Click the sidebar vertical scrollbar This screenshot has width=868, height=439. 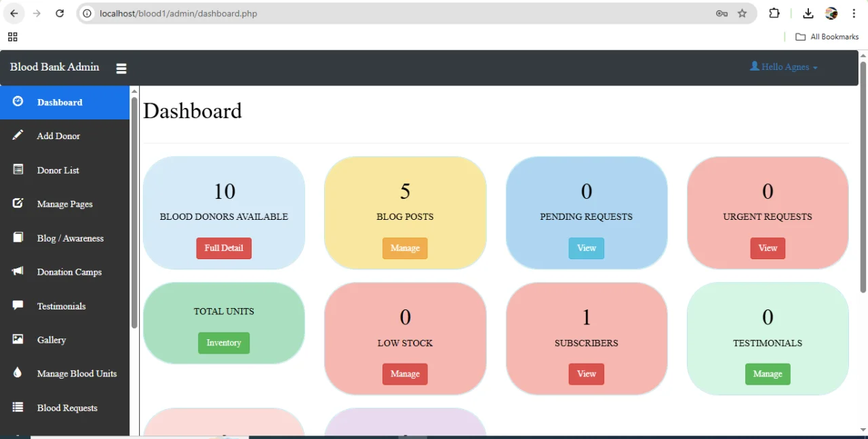coord(134,212)
